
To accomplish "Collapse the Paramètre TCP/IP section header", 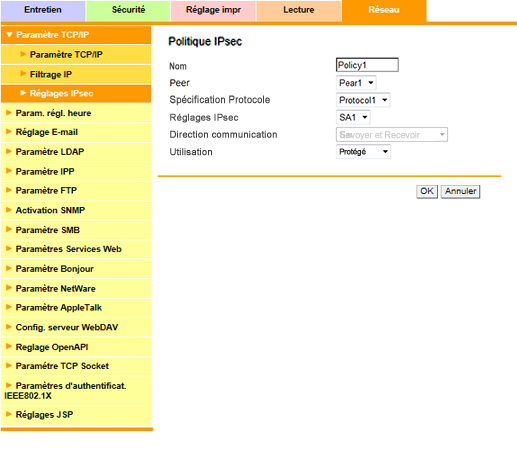I will pos(76,35).
